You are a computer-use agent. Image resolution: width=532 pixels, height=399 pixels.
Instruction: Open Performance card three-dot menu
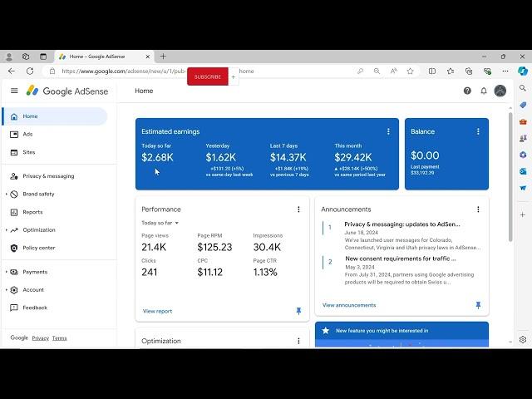click(298, 209)
